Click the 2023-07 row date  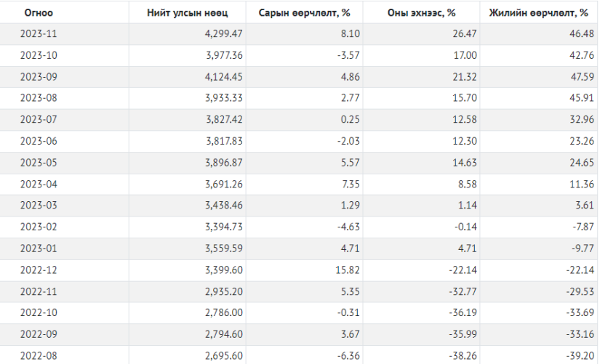point(39,120)
